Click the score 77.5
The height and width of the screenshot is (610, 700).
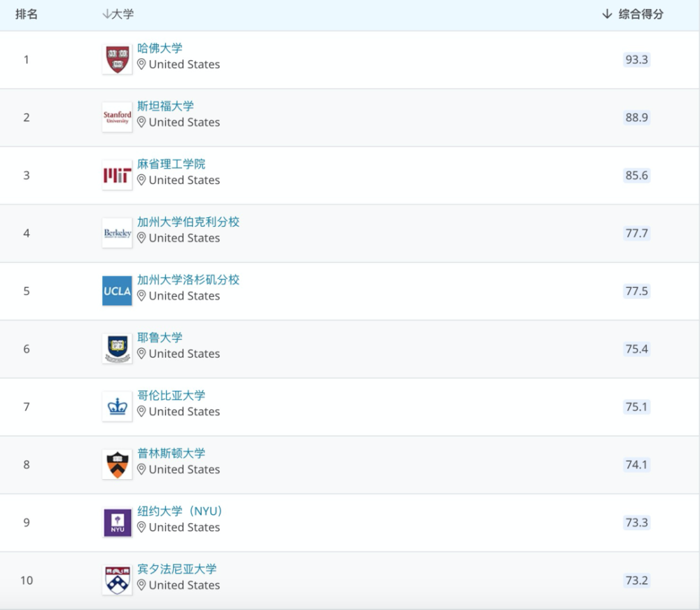pos(636,291)
